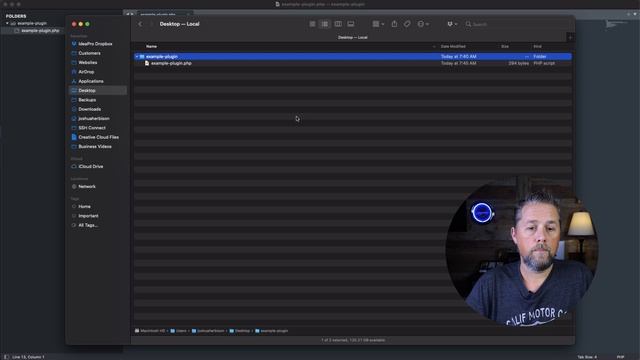640x360 pixels.
Task: Switch Finder to icon view
Action: [312, 24]
